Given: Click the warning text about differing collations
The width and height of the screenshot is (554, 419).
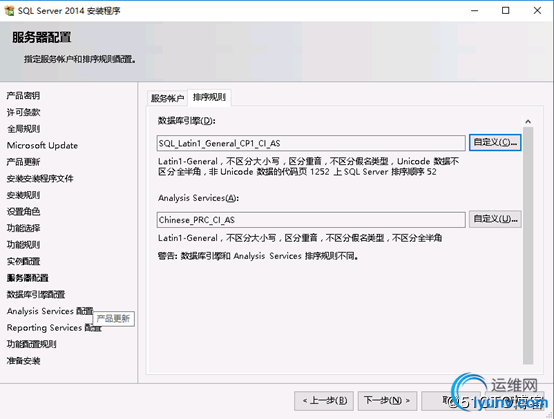Looking at the screenshot, I should click(258, 256).
